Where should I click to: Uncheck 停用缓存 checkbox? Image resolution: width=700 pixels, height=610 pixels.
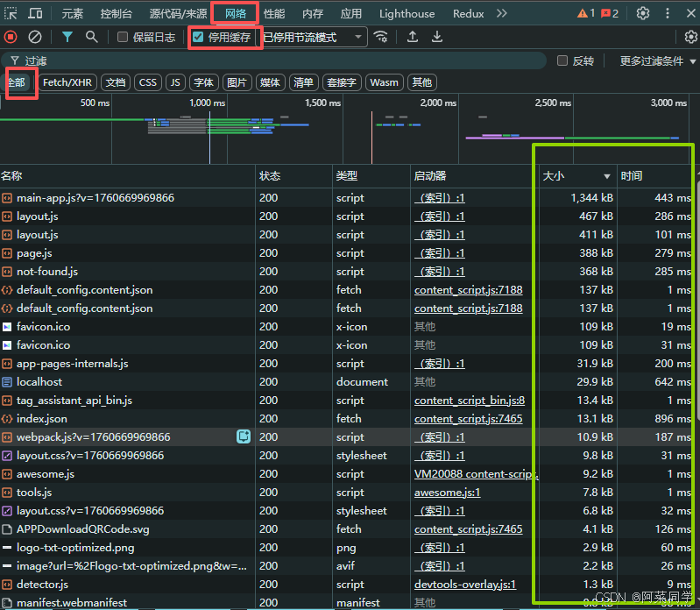click(x=198, y=37)
